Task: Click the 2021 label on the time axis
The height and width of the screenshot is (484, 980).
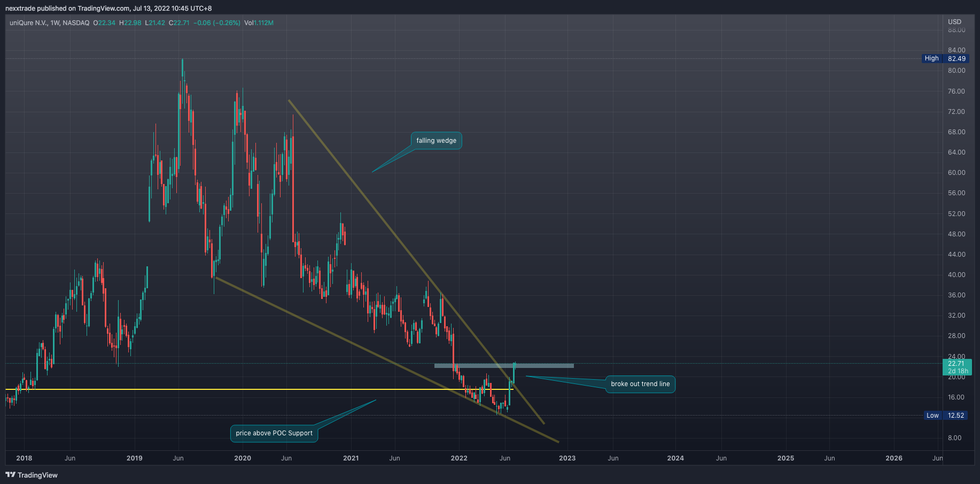Action: 351,458
